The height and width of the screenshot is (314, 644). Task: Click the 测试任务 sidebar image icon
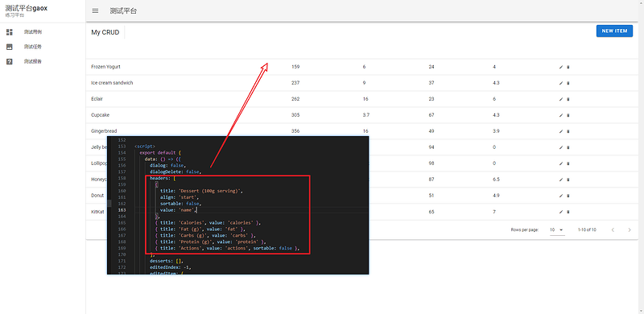click(x=10, y=47)
